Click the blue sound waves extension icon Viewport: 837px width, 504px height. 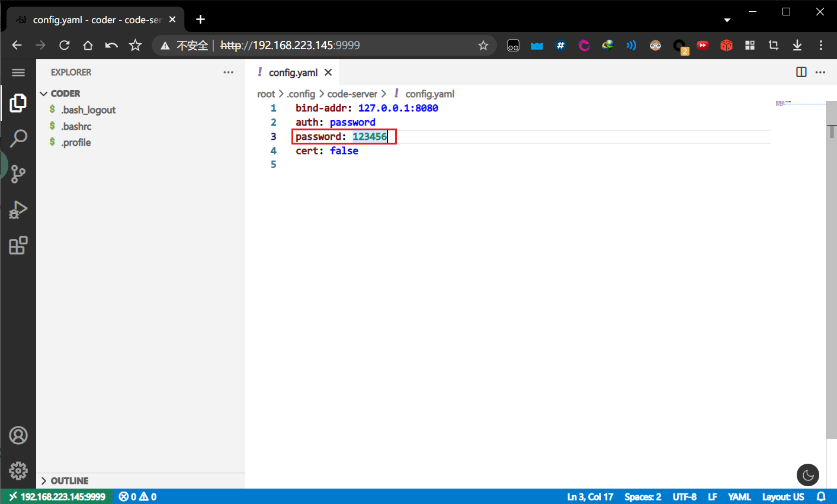(631, 45)
